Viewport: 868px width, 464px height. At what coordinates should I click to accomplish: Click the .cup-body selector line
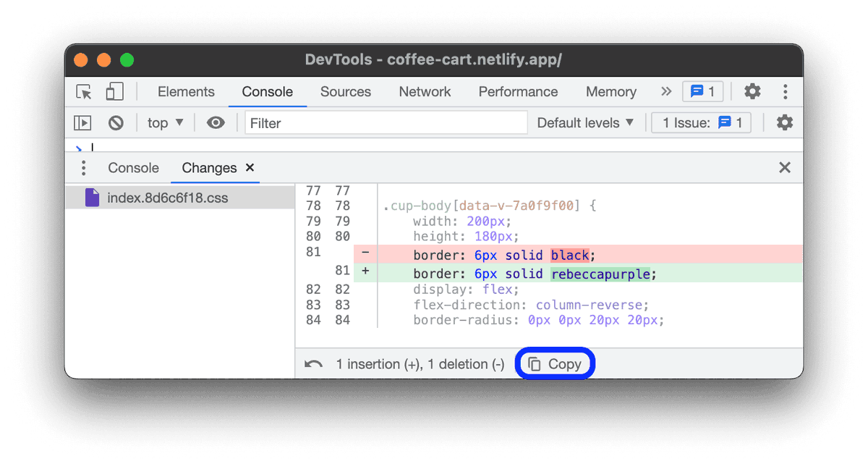click(x=490, y=206)
